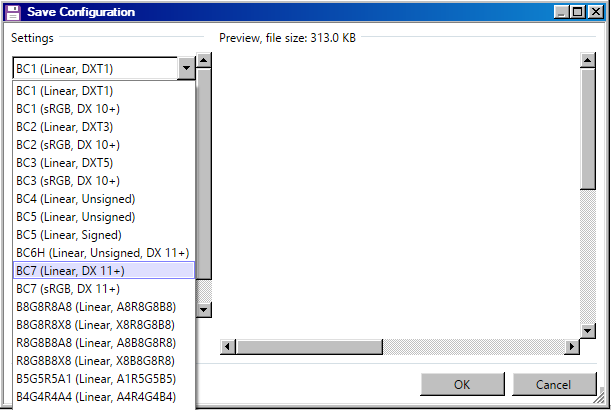Minimize the Save Configuration window
Viewport: 611px width, 410px height.
pos(561,12)
